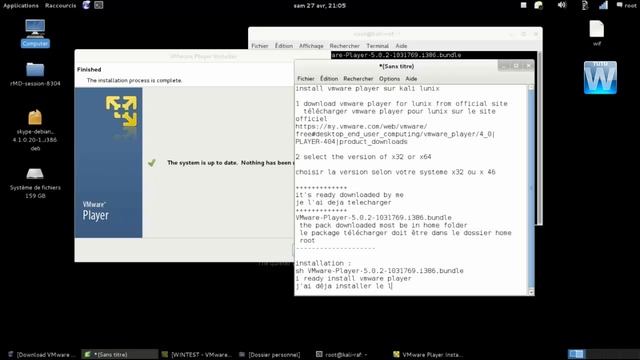Click the Bluetooth icon in top panel
Screen dimensions: 640x360
(x=584, y=5)
